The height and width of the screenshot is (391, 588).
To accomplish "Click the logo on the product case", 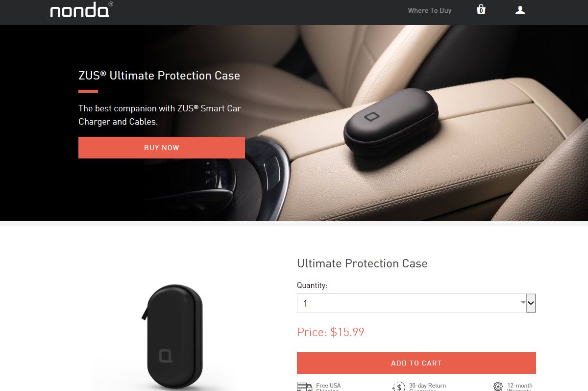I will (166, 356).
